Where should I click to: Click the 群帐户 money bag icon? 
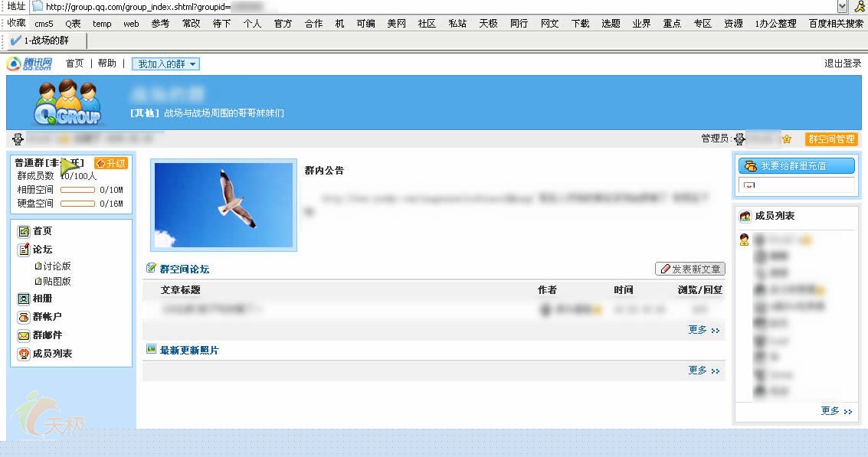point(24,317)
